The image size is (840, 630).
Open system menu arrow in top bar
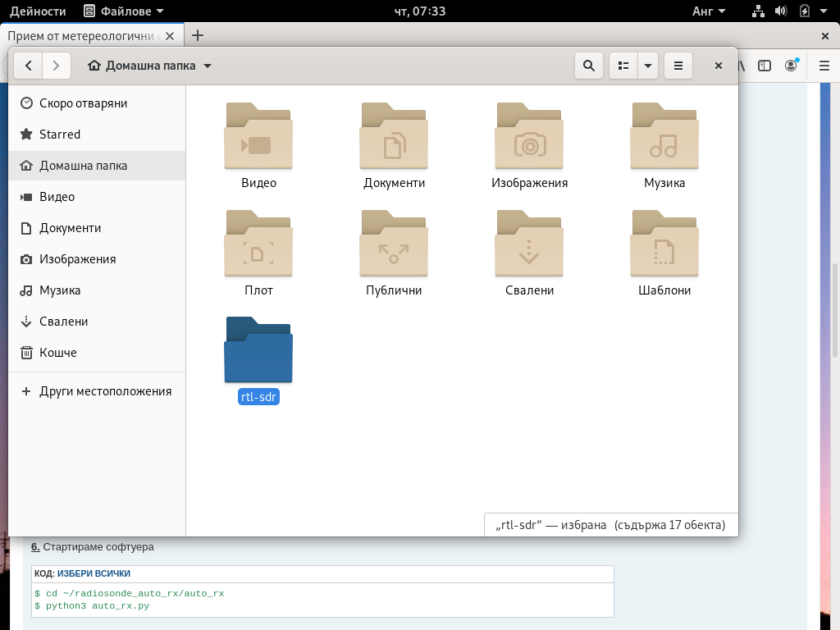pyautogui.click(x=824, y=11)
